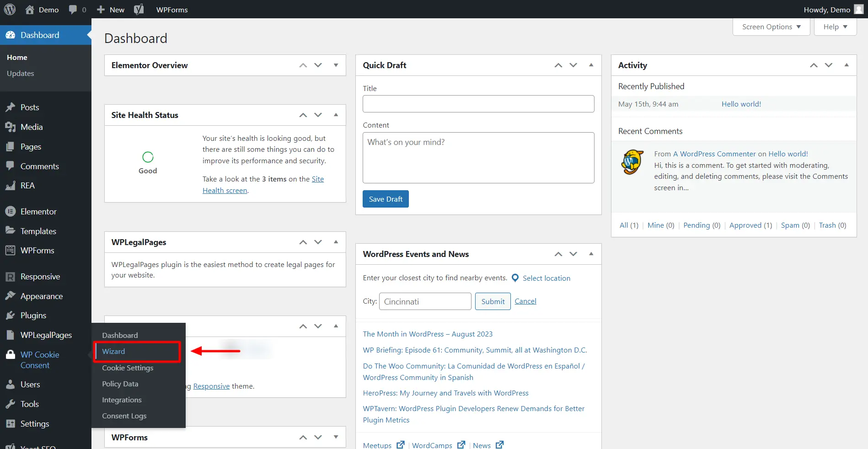
Task: Go to Plugins in the sidebar
Action: click(33, 315)
